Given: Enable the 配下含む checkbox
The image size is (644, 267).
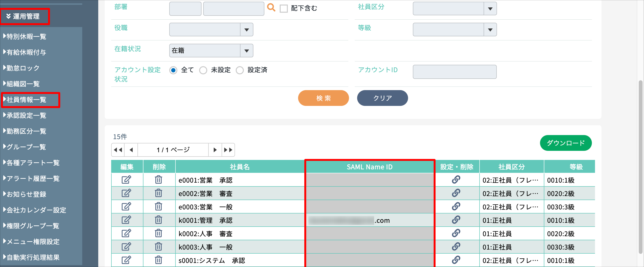Looking at the screenshot, I should pyautogui.click(x=284, y=9).
